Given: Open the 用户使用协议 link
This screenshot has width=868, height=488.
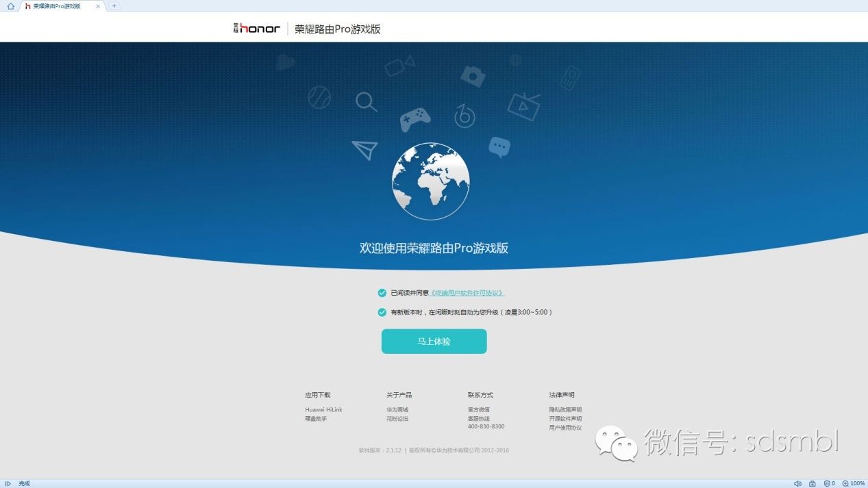Looking at the screenshot, I should (x=565, y=427).
